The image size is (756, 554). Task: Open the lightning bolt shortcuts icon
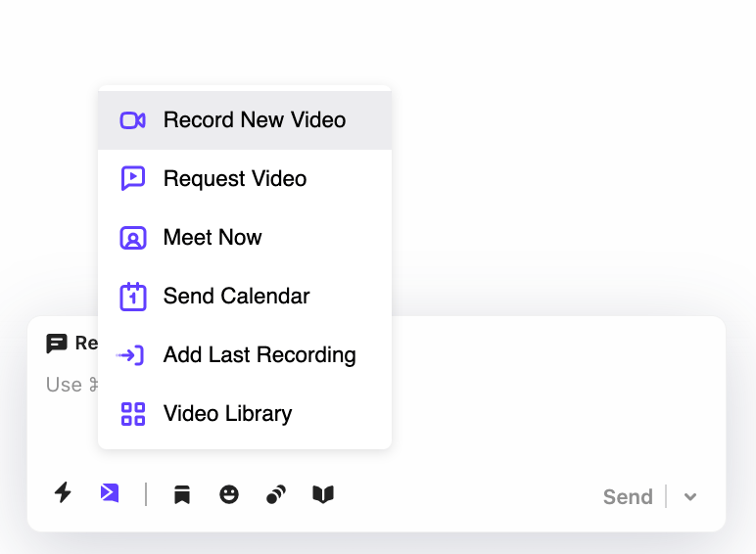click(x=63, y=492)
